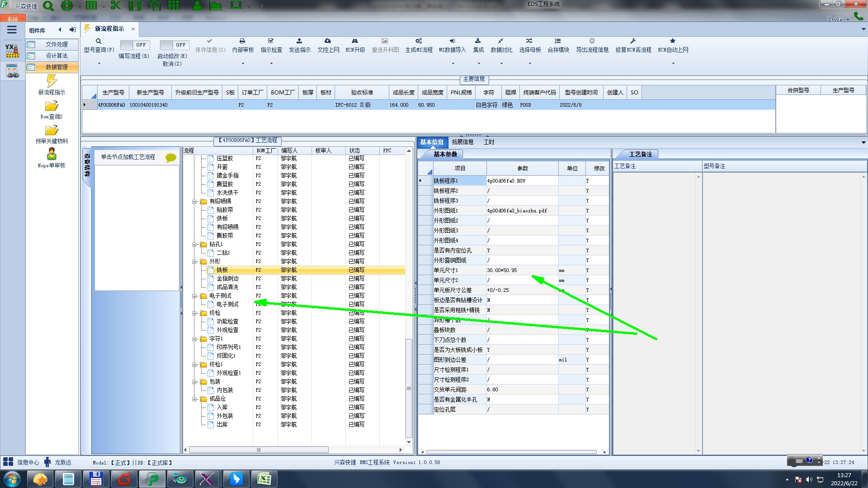Click the 生产型号 column header
This screenshot has width=868, height=488.
click(113, 92)
